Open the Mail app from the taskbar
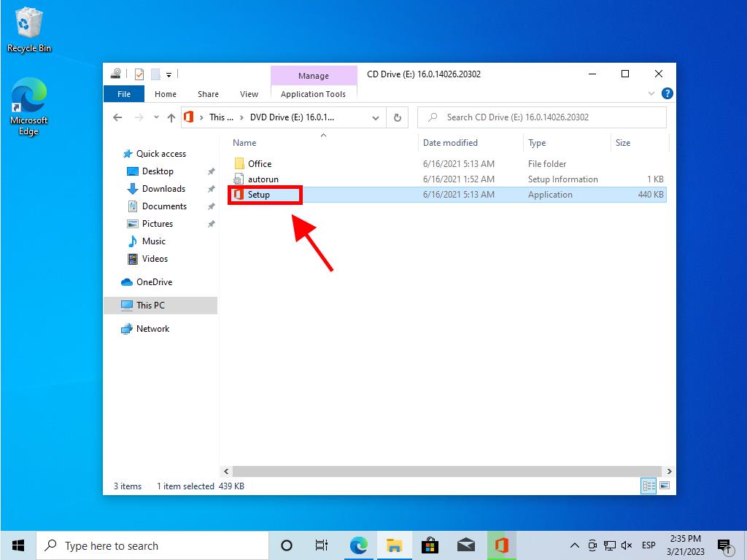This screenshot has height=560, width=747. pyautogui.click(x=465, y=545)
